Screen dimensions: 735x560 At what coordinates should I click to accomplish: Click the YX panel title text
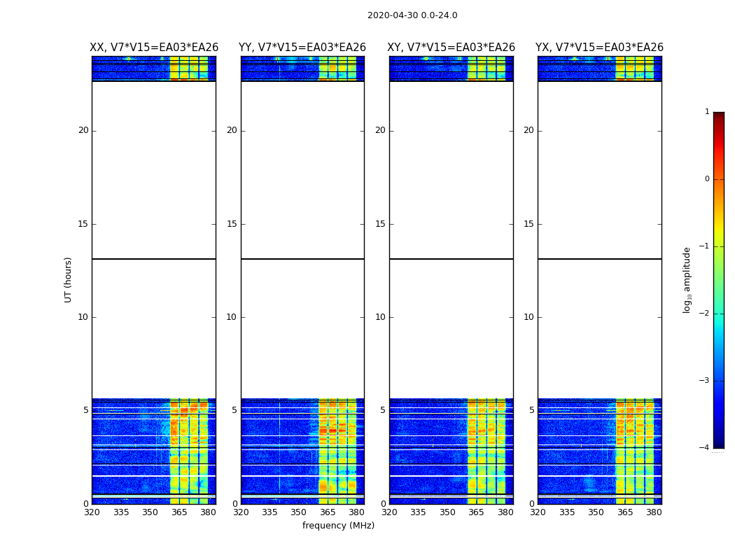click(599, 48)
